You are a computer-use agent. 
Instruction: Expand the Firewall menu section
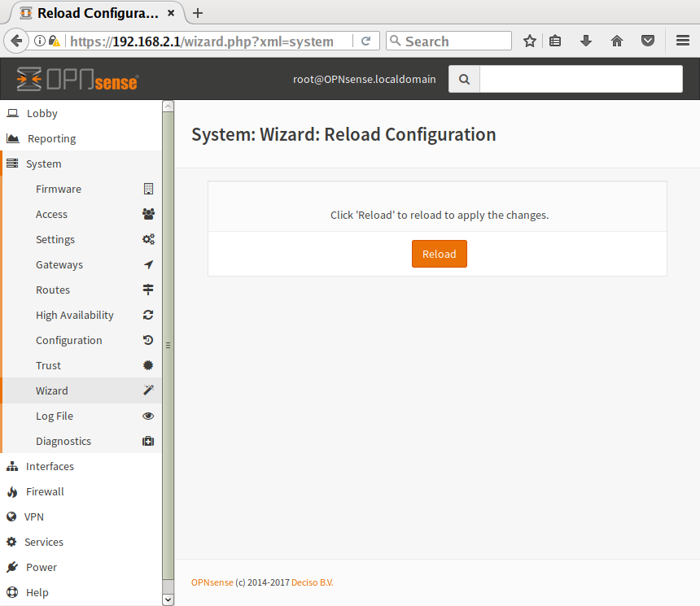click(x=45, y=491)
